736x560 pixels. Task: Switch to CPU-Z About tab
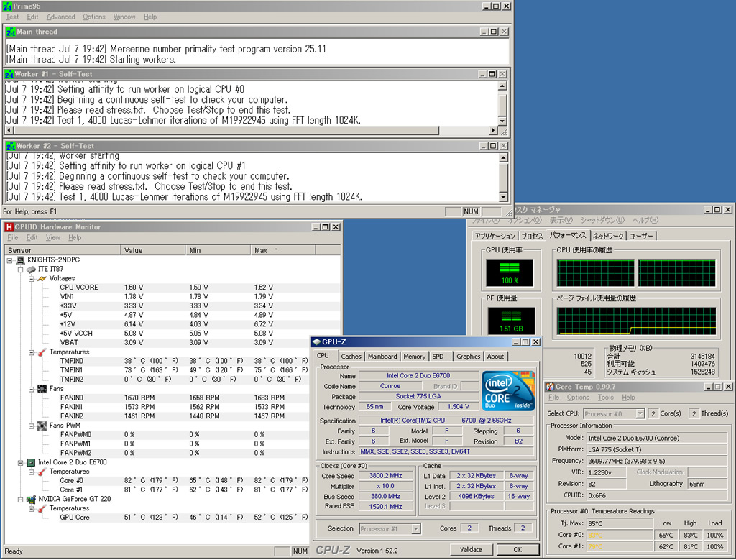tap(496, 357)
